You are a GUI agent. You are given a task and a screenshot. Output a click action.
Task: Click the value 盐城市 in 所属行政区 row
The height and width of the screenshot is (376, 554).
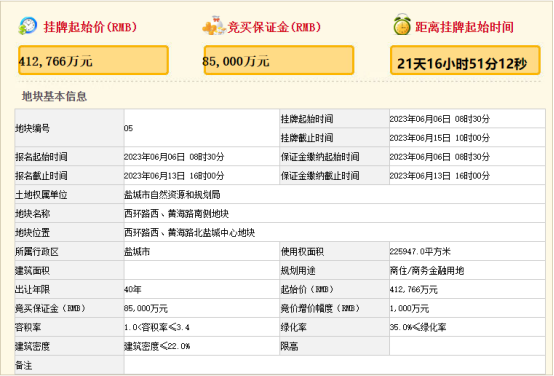point(137,252)
